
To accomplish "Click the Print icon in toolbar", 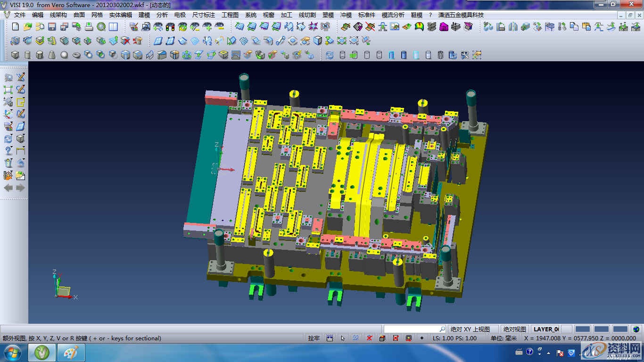I will (x=89, y=27).
